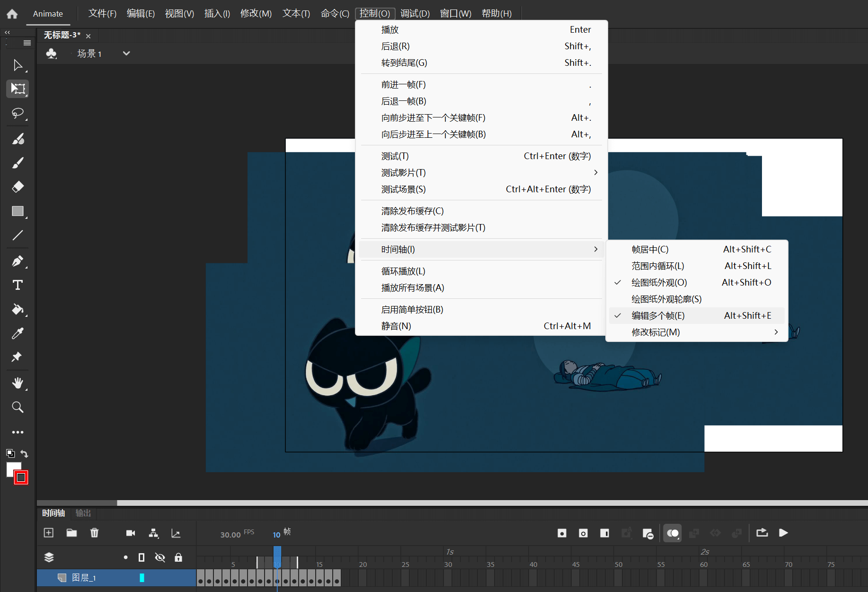Select the Eraser tool
Screen dimensions: 868x592
tap(18, 187)
